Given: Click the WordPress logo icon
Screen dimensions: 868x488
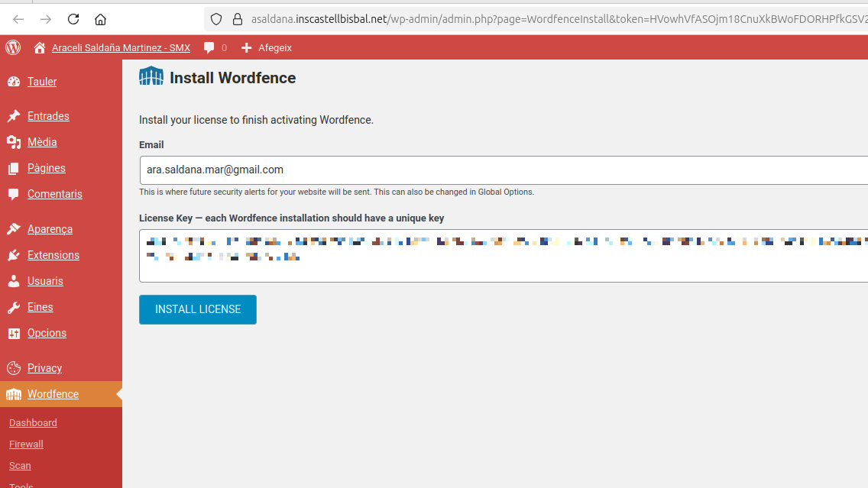Looking at the screenshot, I should pos(13,47).
